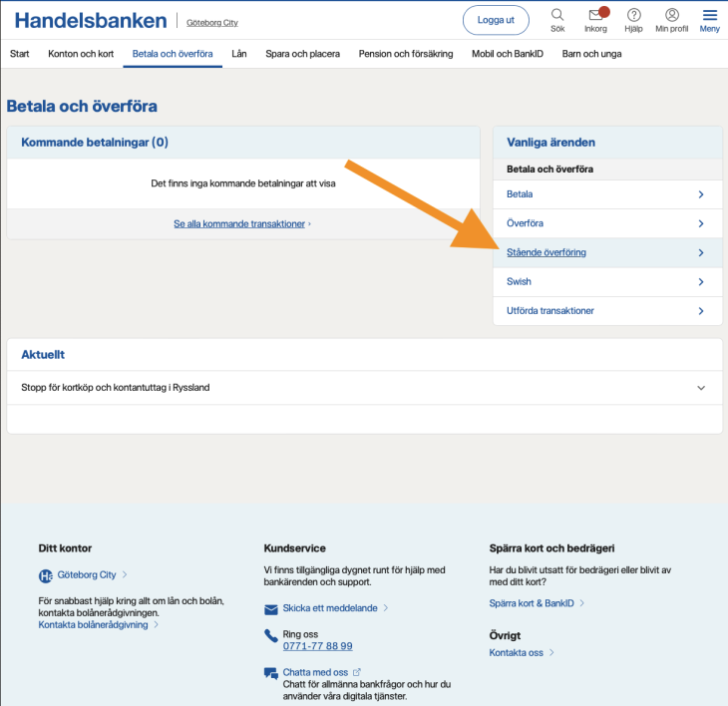Click the Handelsbanken logo
This screenshot has height=706, width=728.
pyautogui.click(x=91, y=20)
